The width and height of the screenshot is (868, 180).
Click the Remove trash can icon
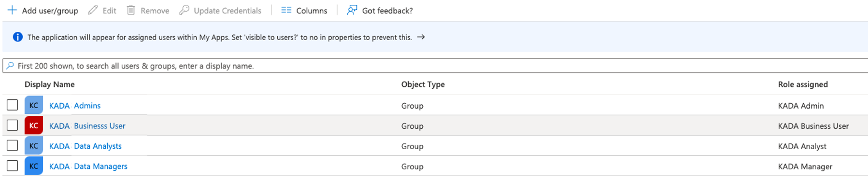pyautogui.click(x=131, y=10)
